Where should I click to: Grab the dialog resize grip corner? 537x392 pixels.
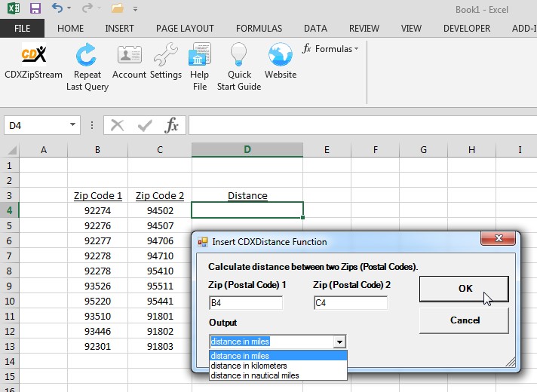point(511,362)
